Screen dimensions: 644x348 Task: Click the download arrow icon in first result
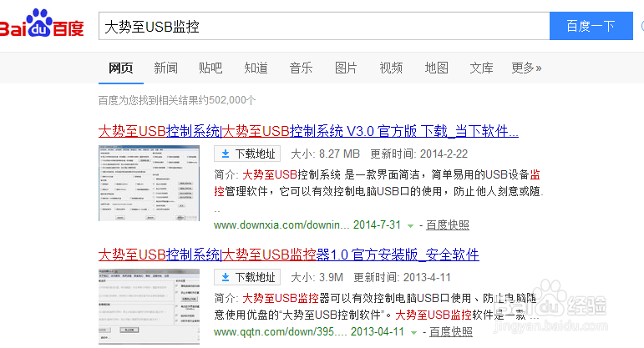click(x=225, y=154)
